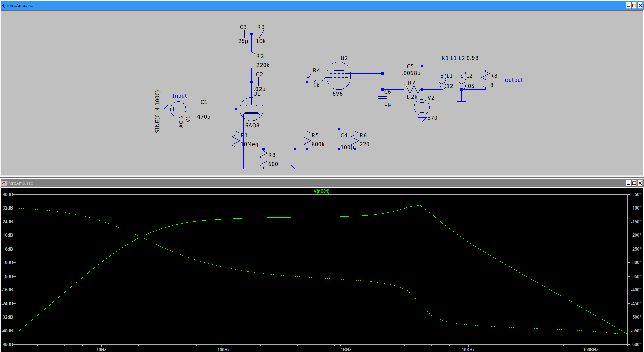Click the V(n004) trace label
Screen dimensions: 644x352
click(x=321, y=191)
